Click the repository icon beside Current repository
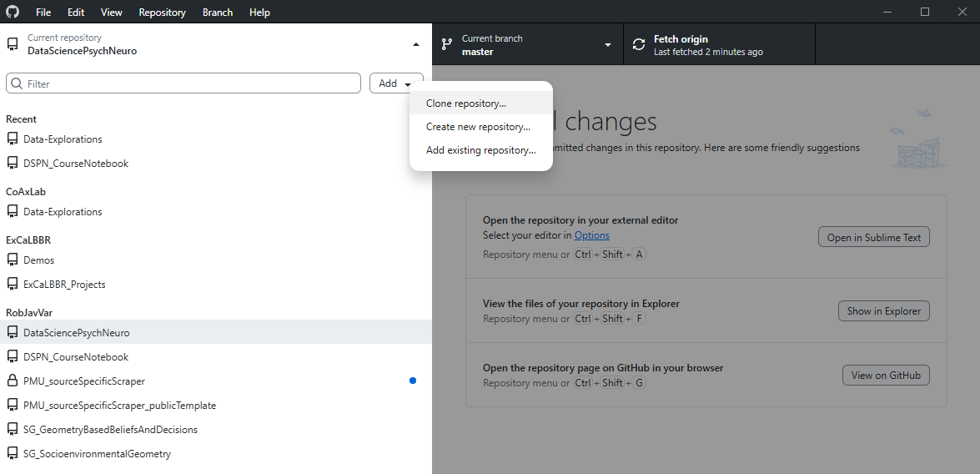 pyautogui.click(x=12, y=44)
